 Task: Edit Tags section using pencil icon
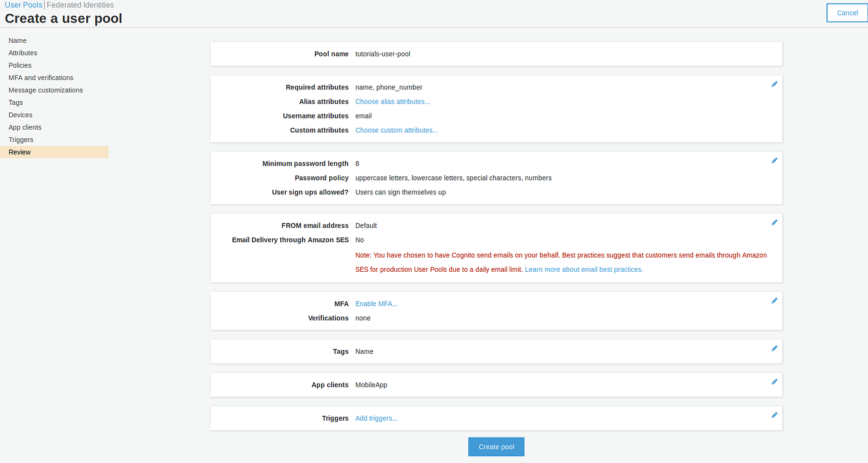tap(774, 348)
